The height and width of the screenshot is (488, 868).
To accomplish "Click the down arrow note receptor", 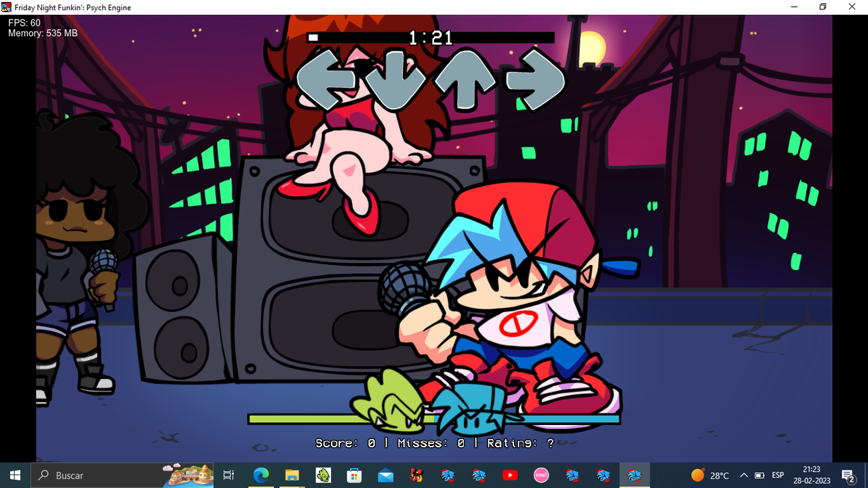I will 396,80.
